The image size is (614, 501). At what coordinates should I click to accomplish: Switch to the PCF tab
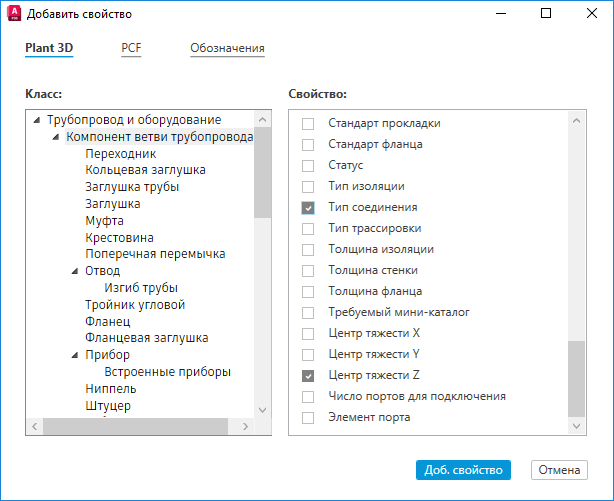131,48
